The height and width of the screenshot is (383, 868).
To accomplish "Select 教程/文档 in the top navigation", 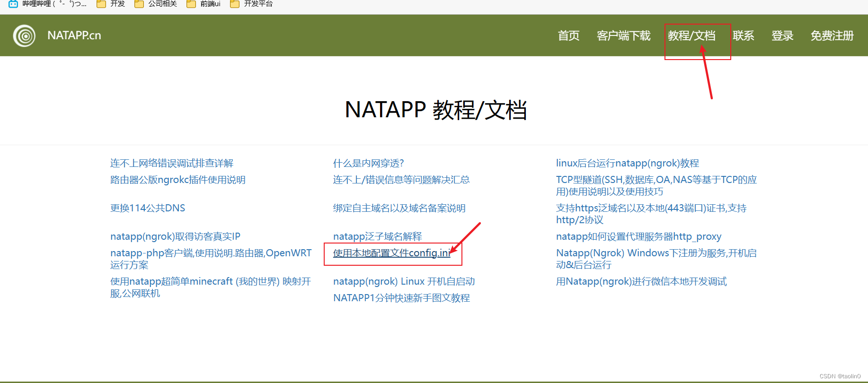I will (x=691, y=36).
